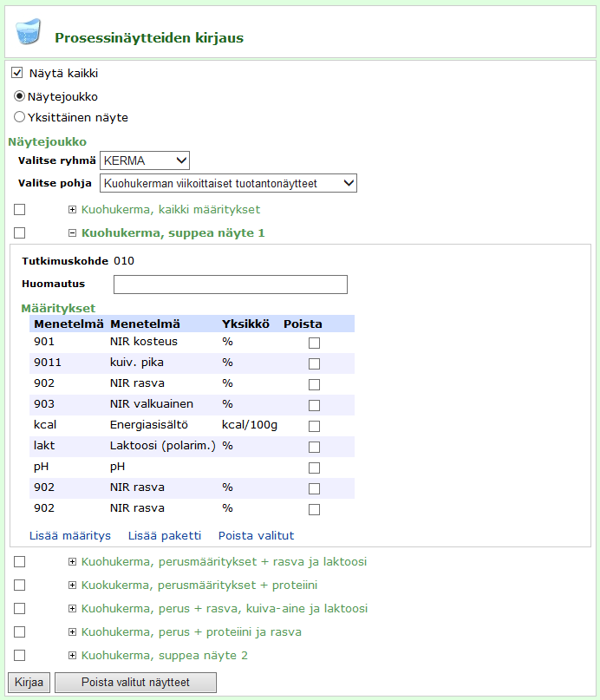The height and width of the screenshot is (700, 600).
Task: Open the Valitse ryhmä dropdown showing KERMA
Action: click(x=145, y=160)
